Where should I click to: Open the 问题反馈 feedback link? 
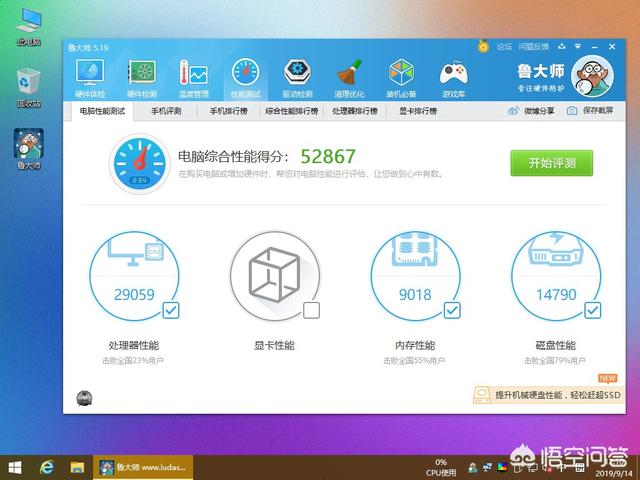click(534, 47)
